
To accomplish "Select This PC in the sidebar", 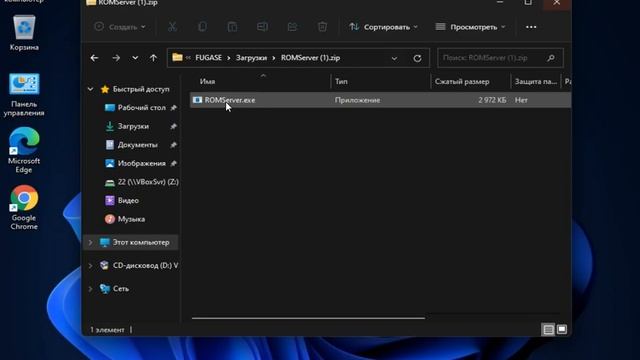I will click(140, 242).
